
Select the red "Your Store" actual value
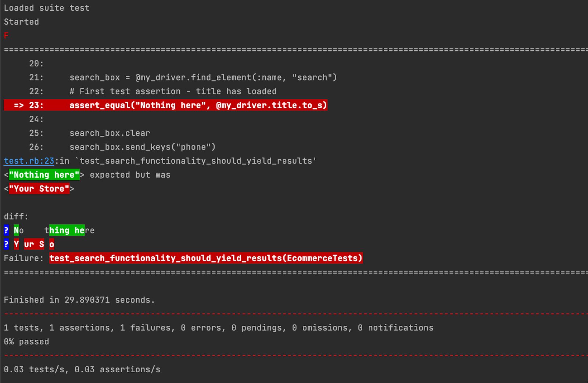click(x=39, y=189)
